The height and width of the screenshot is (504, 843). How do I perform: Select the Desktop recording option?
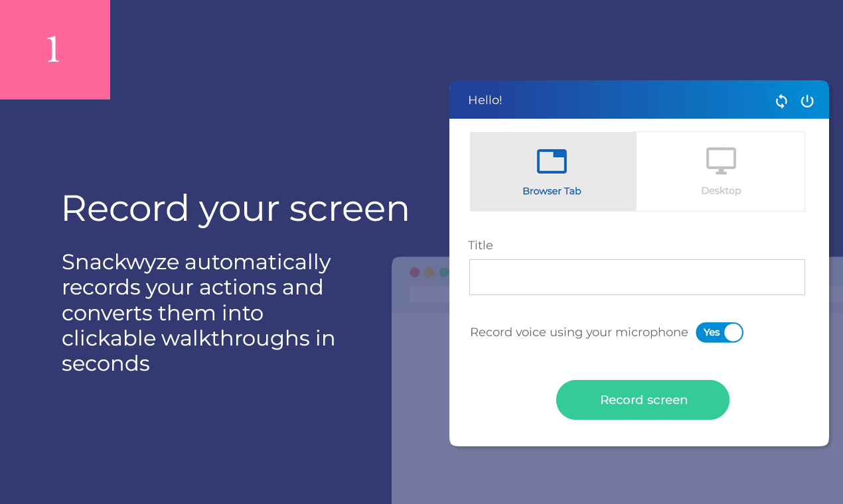pyautogui.click(x=721, y=172)
